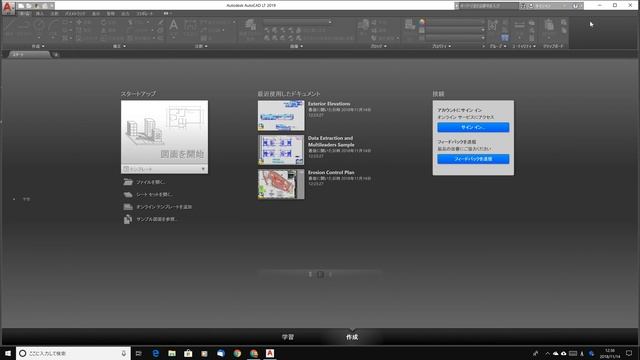Select the large A text tool
This screenshot has height=360, width=640.
(x=173, y=25)
